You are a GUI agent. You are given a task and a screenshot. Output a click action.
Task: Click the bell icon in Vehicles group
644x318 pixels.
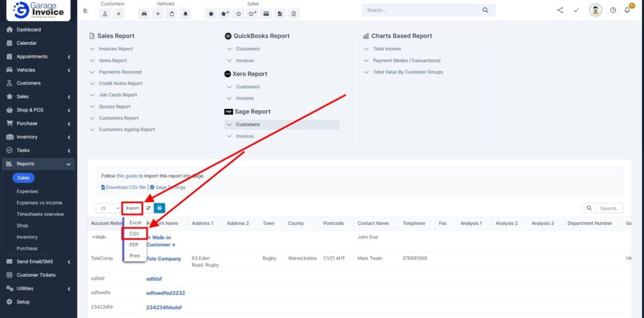point(186,14)
